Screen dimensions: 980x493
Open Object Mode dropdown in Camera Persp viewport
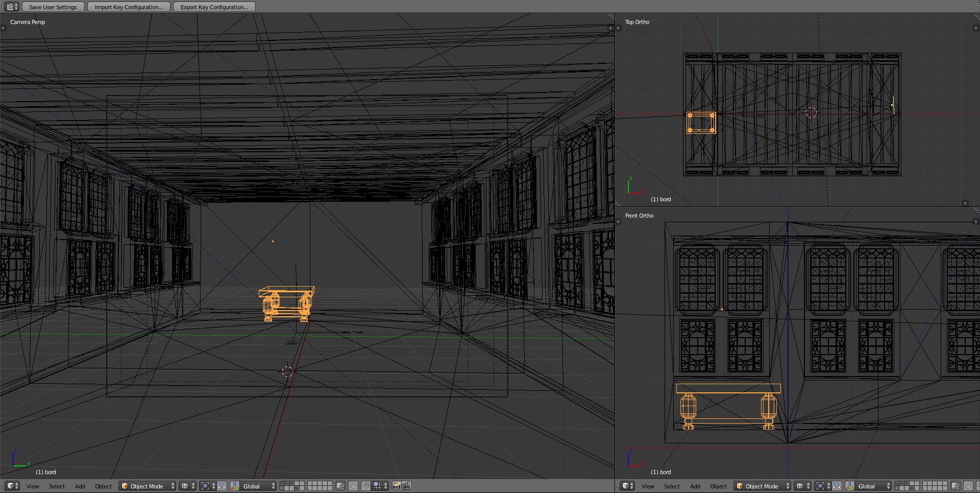[x=148, y=486]
